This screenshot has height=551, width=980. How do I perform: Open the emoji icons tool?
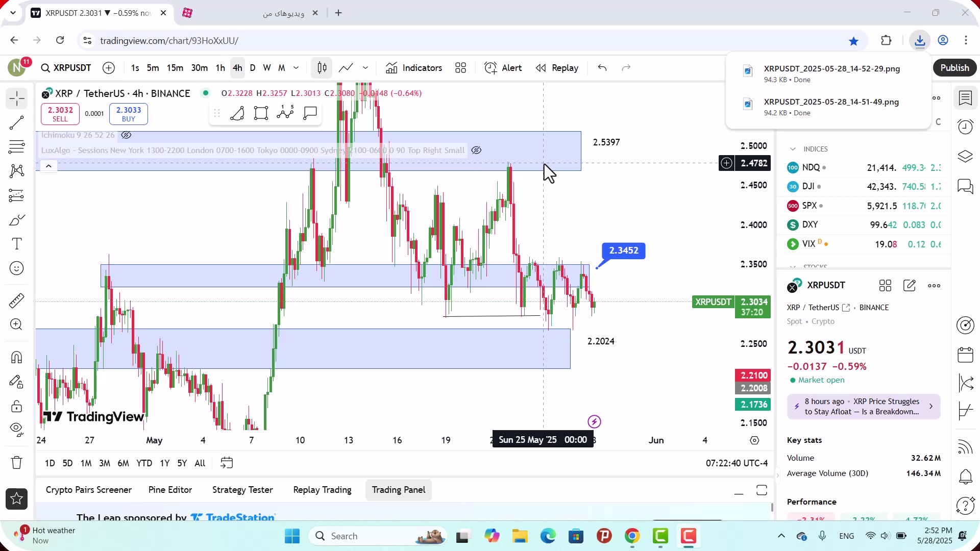17,268
